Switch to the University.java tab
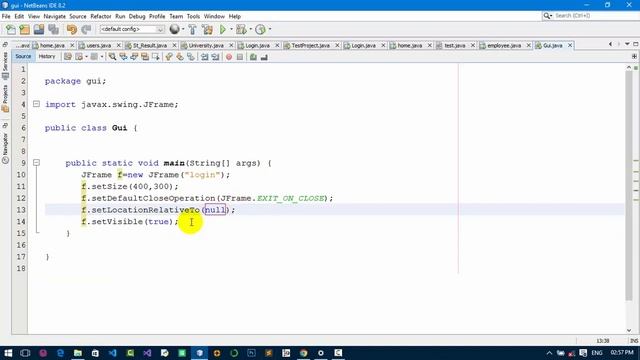This screenshot has width=640, height=360. pos(206,46)
